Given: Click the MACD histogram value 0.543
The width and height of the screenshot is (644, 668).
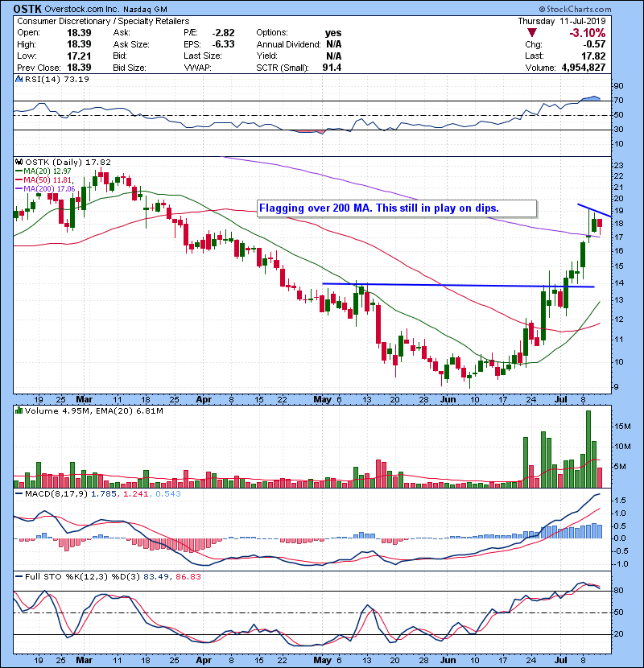Looking at the screenshot, I should pyautogui.click(x=168, y=494).
